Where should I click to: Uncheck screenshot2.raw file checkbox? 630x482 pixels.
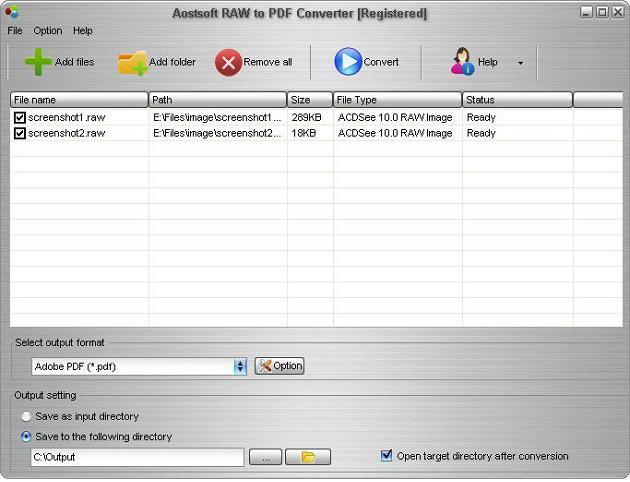pos(19,133)
